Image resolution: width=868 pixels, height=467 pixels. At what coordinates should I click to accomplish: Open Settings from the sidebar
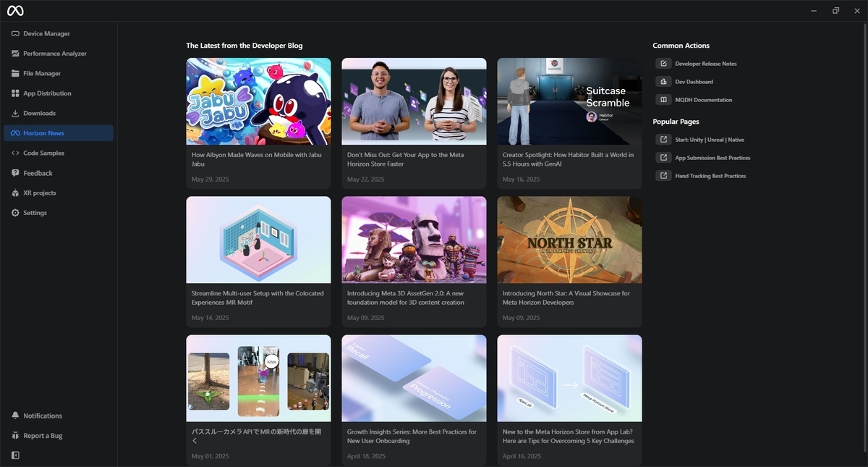[59, 213]
